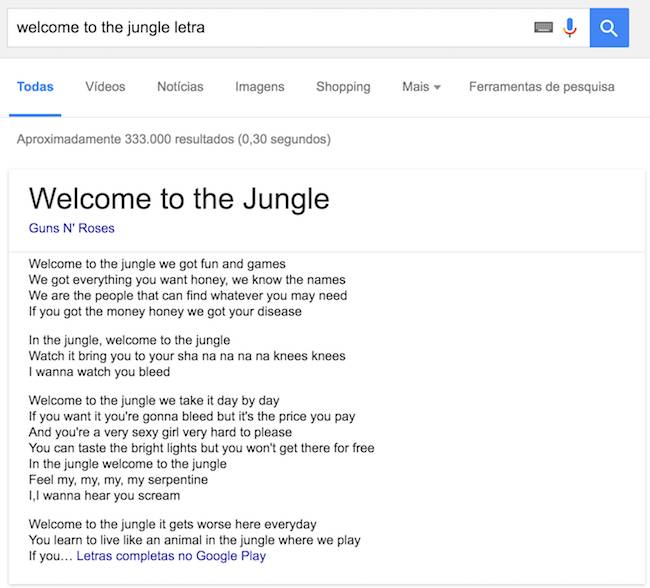Click the Welcome to the Jungle heading
The width and height of the screenshot is (650, 588).
(x=179, y=198)
